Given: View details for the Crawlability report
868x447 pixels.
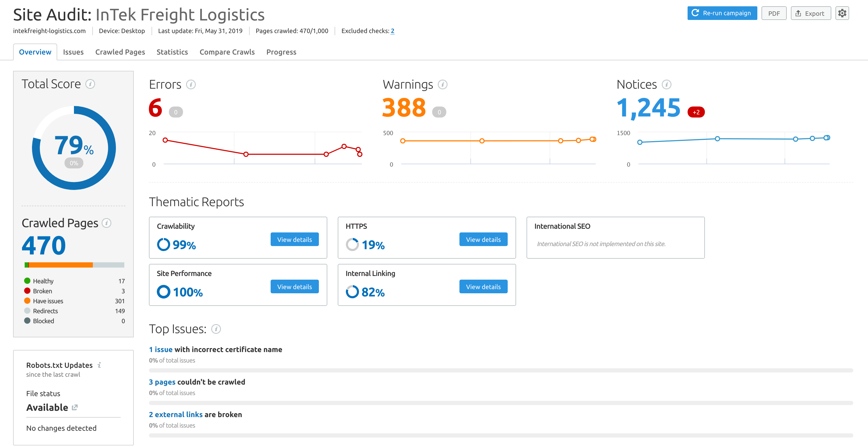Looking at the screenshot, I should pos(294,239).
